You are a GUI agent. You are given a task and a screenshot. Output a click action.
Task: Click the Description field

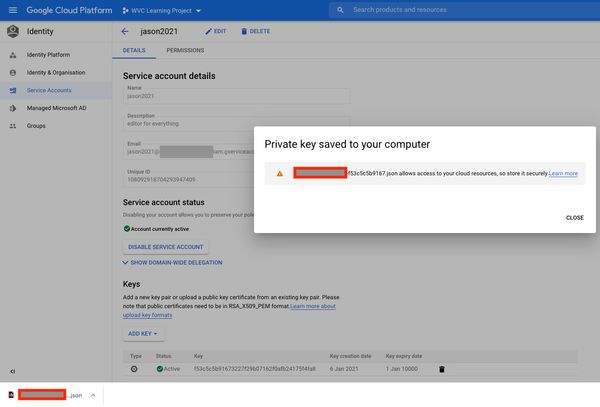click(x=236, y=122)
